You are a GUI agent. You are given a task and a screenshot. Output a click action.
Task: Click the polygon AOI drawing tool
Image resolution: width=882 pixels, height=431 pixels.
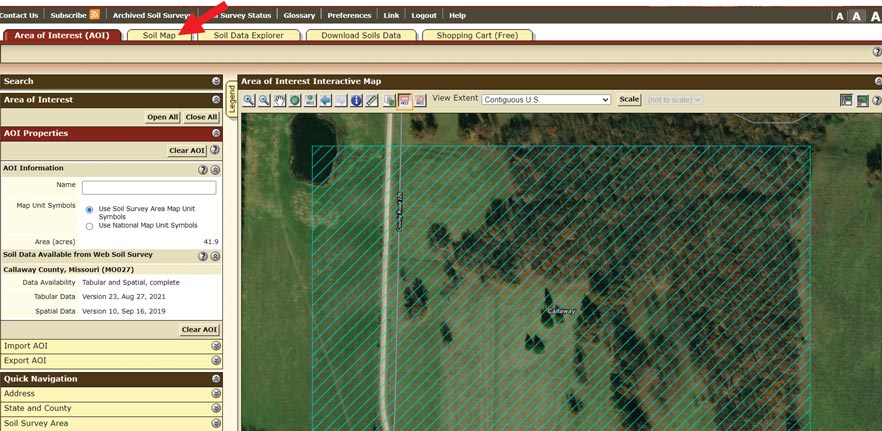tap(420, 100)
